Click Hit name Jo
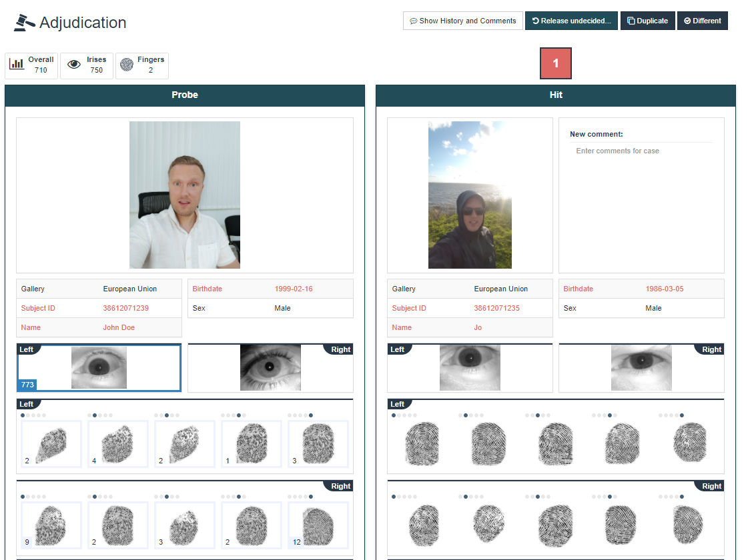The height and width of the screenshot is (560, 748). pyautogui.click(x=478, y=327)
